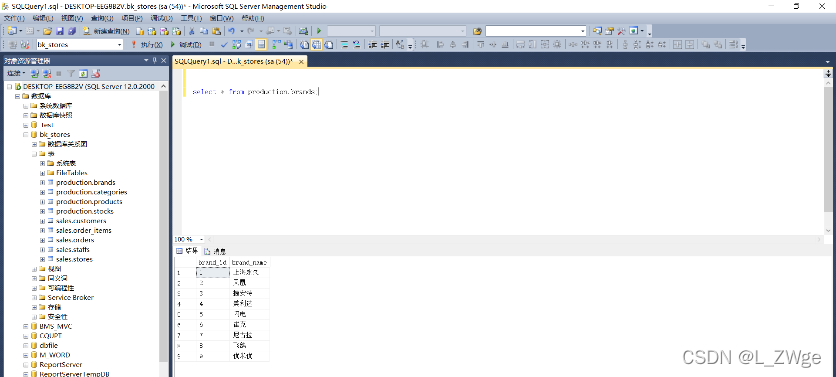Expand the production.categories table node
Image resolution: width=836 pixels, height=377 pixels.
[42, 192]
